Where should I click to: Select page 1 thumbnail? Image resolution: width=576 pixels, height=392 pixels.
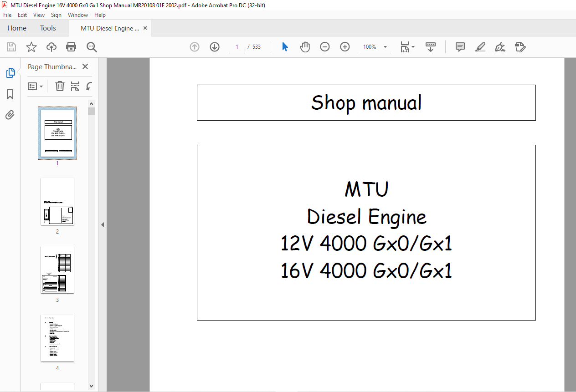[57, 133]
